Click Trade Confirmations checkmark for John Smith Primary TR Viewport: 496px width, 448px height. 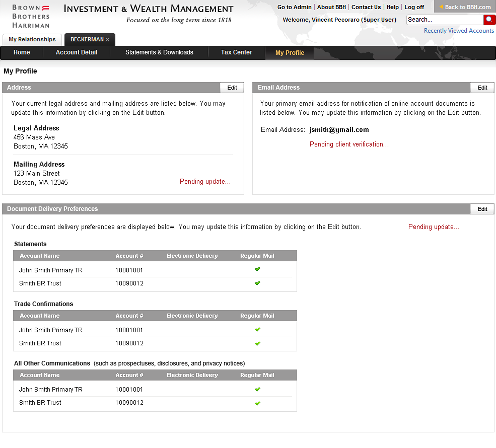click(257, 330)
